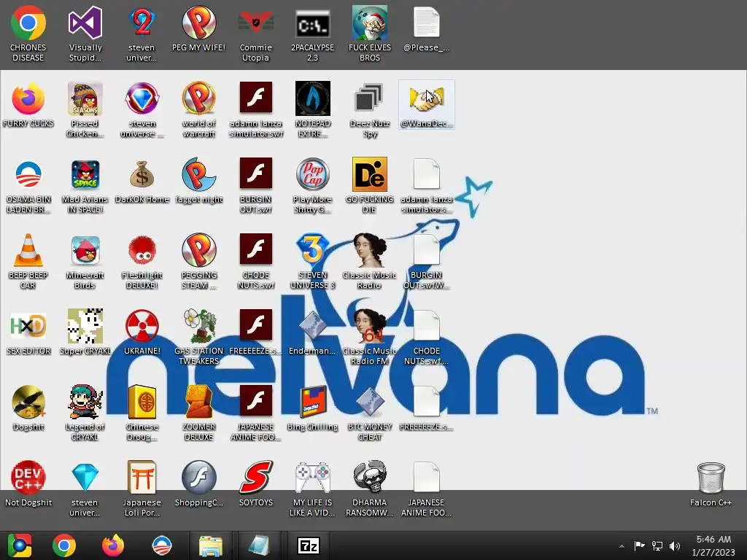Show hidden system tray icons
Viewport: 747px width, 560px height.
coord(622,546)
